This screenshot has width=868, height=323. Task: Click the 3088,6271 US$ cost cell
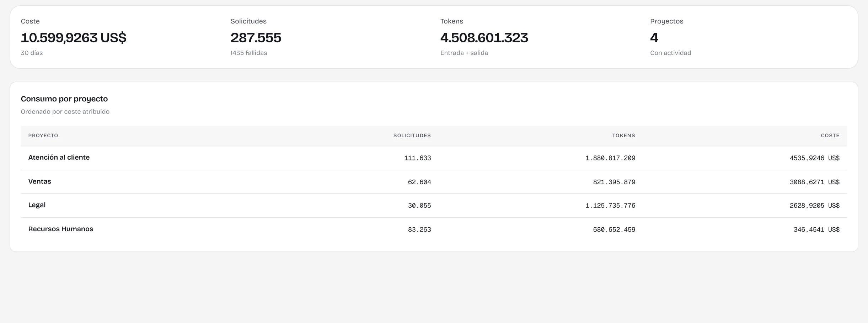pyautogui.click(x=815, y=182)
